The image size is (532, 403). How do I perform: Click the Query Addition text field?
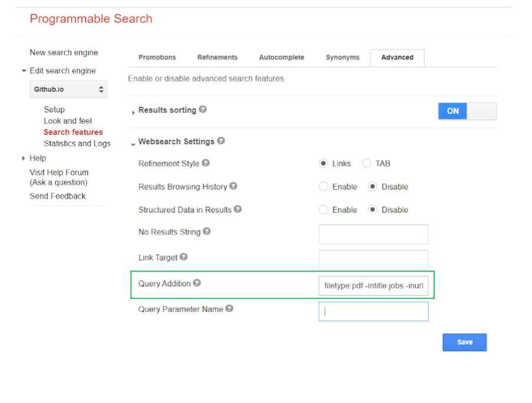373,286
